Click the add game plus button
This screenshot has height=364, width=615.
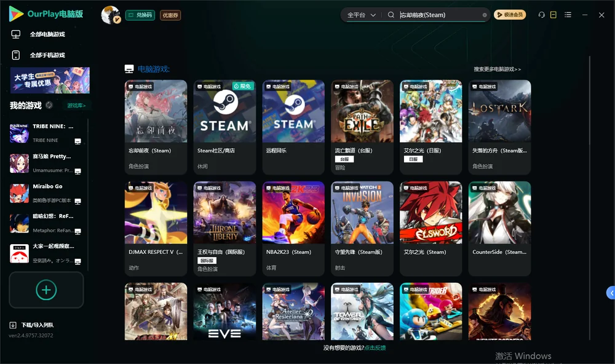point(46,290)
